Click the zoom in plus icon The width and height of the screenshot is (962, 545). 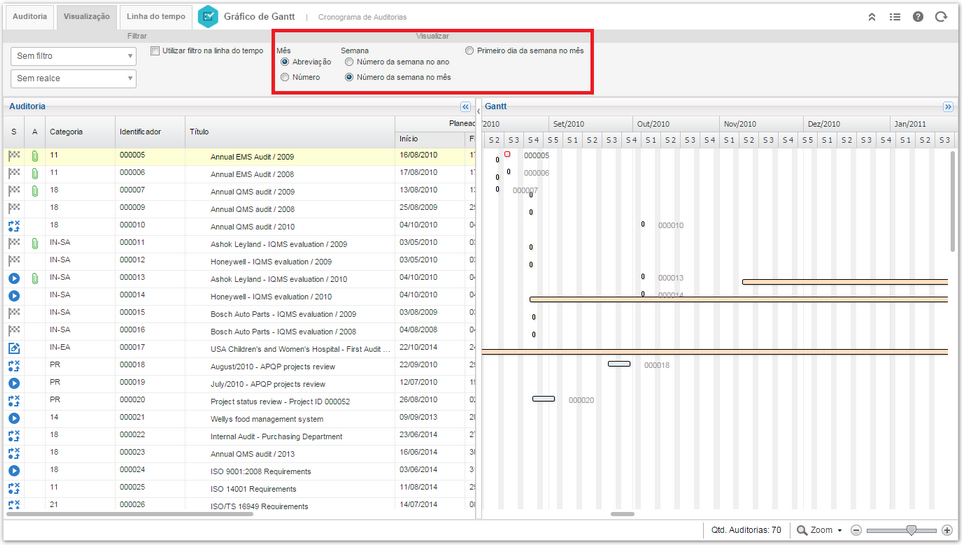point(947,530)
